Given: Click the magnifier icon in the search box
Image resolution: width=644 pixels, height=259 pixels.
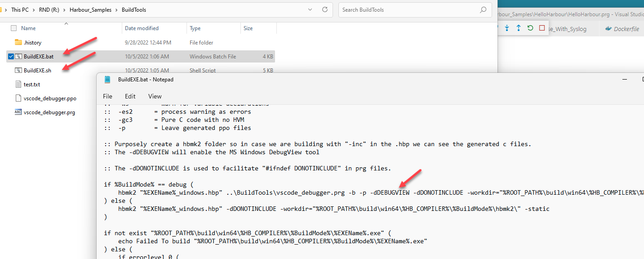Looking at the screenshot, I should point(483,9).
